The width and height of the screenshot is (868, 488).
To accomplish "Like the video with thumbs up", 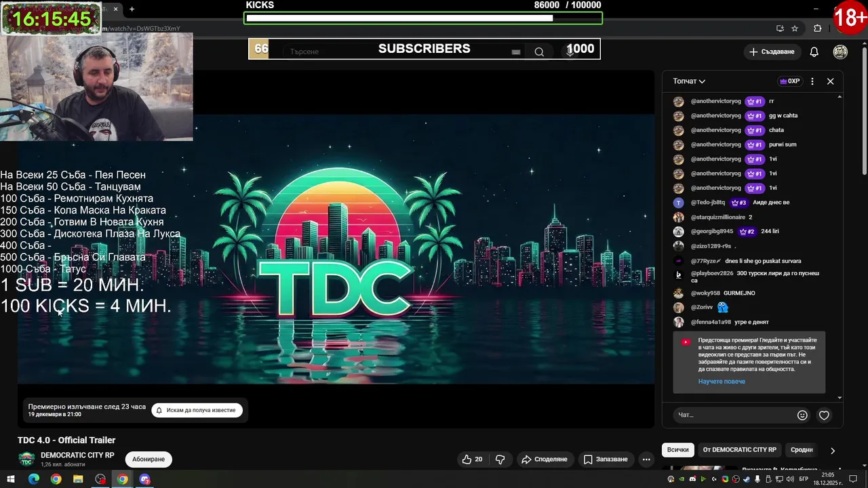I will point(472,459).
